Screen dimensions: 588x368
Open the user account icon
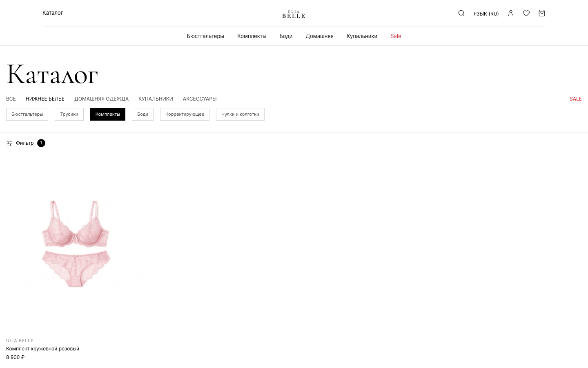tap(511, 13)
